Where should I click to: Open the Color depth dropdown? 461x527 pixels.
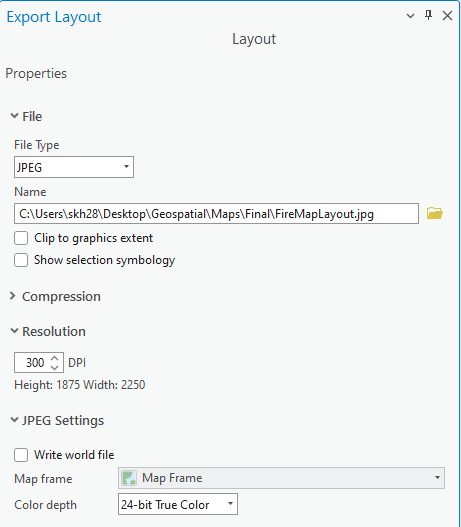click(178, 504)
